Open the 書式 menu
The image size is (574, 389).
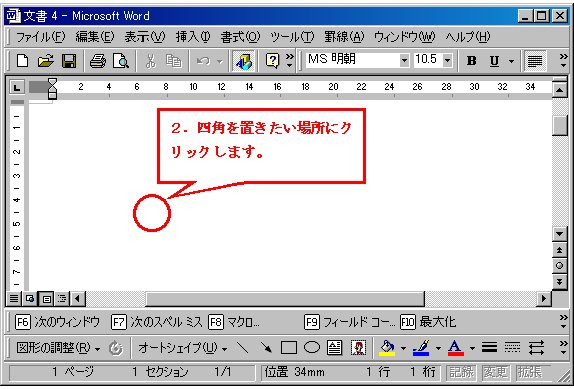240,37
